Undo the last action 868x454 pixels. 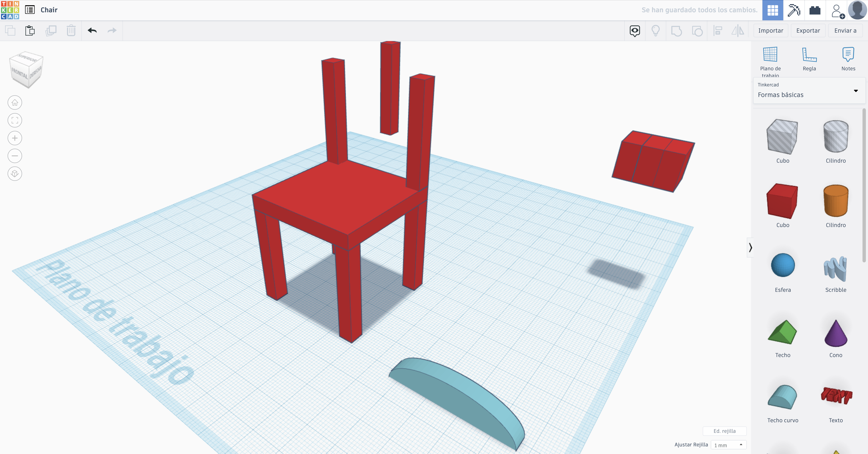pyautogui.click(x=92, y=31)
